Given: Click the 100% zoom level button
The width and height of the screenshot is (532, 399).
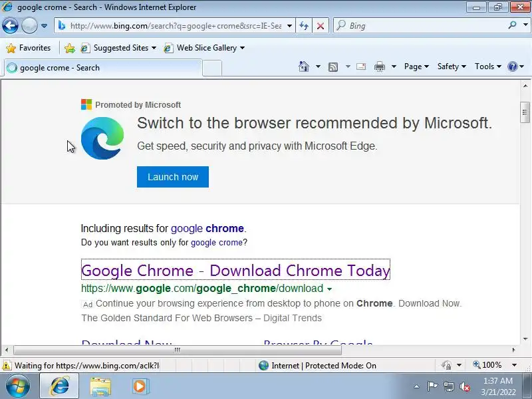Looking at the screenshot, I should tap(487, 365).
